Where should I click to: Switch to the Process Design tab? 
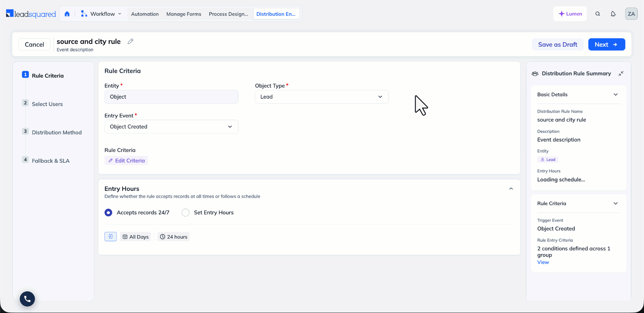(228, 14)
